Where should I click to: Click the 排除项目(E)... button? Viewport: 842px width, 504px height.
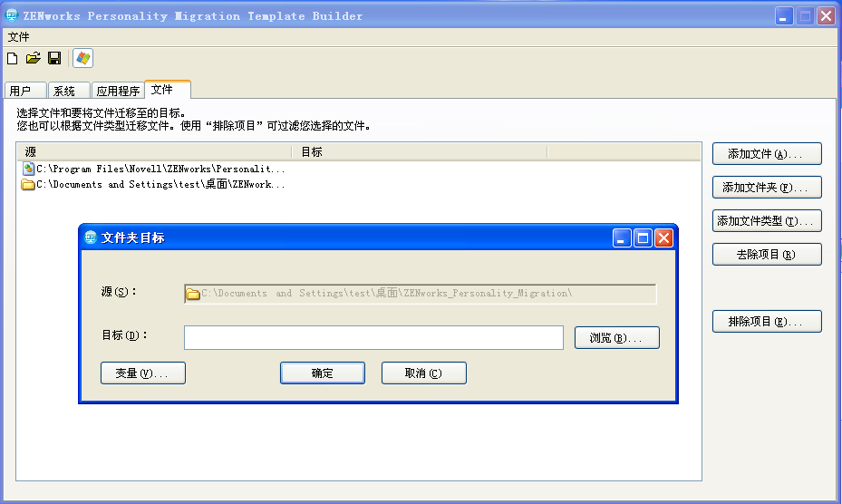pos(767,321)
